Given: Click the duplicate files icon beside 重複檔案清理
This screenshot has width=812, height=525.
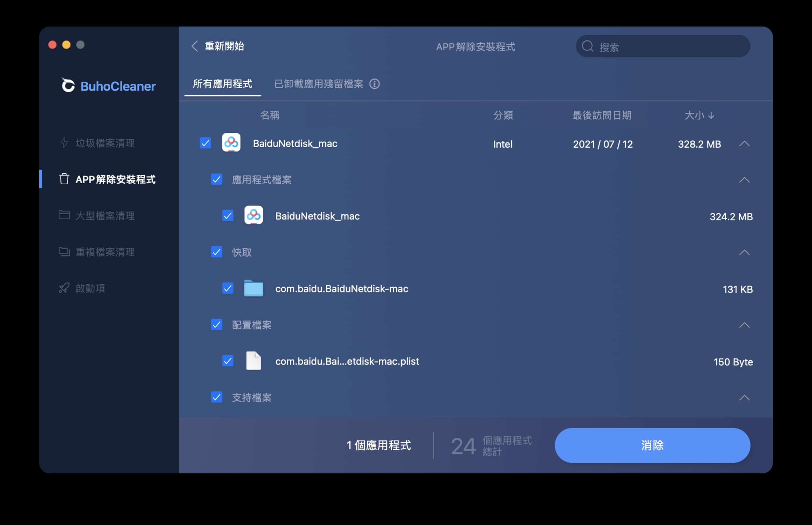Looking at the screenshot, I should (x=64, y=251).
